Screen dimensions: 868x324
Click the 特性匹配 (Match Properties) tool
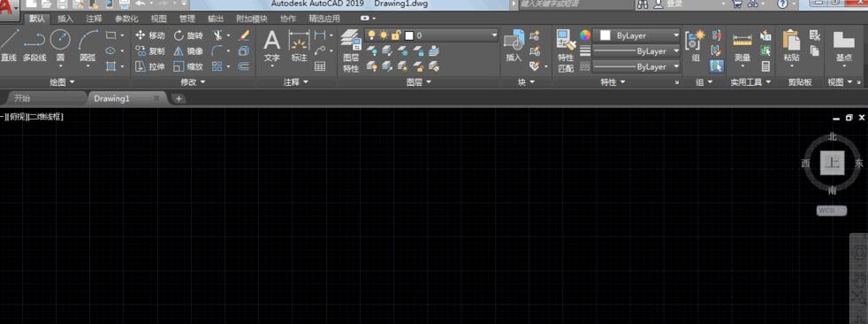click(x=566, y=51)
